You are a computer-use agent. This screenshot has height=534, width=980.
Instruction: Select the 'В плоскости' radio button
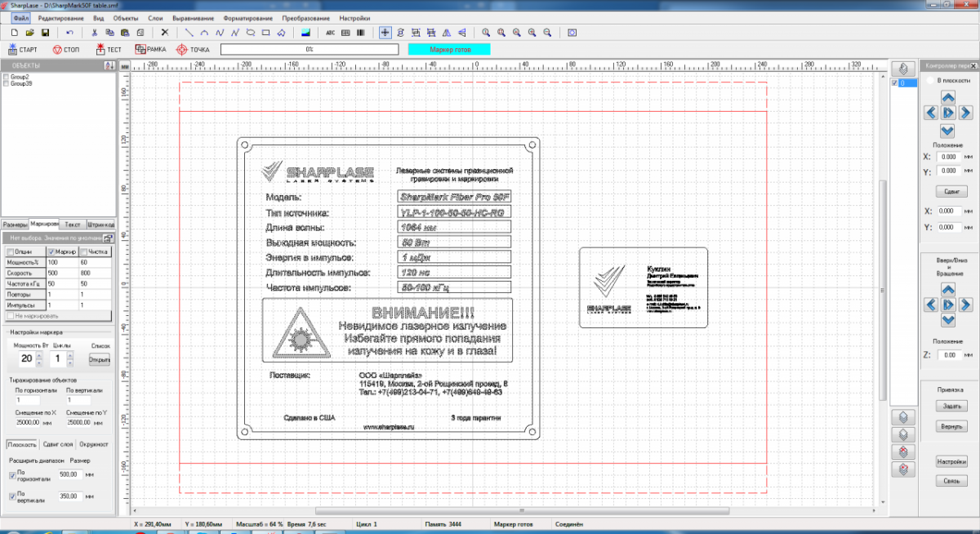click(929, 81)
